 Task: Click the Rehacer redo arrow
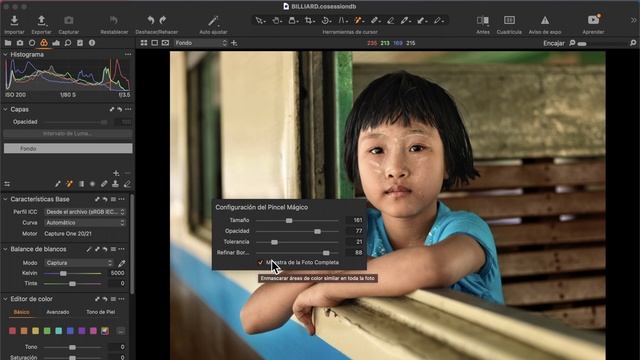coord(163,20)
